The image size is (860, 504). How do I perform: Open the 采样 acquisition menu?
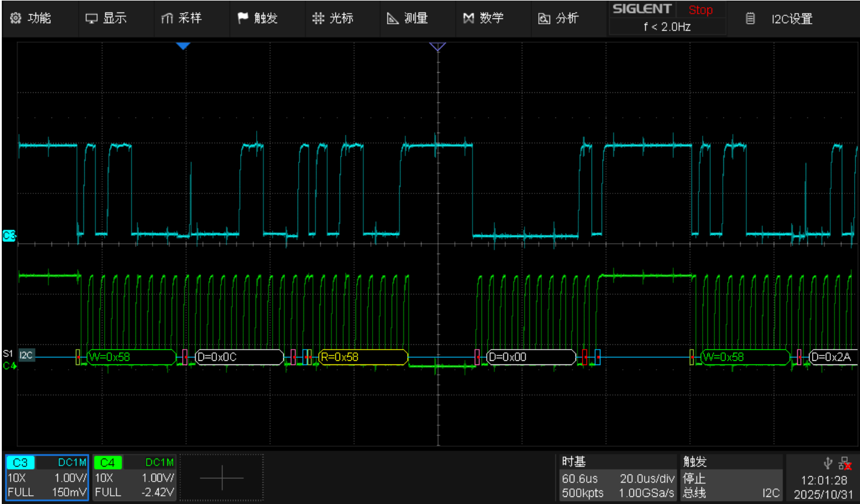pyautogui.click(x=182, y=18)
